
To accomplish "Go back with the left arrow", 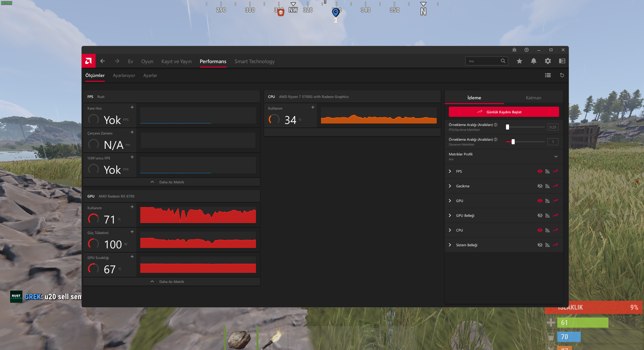I will [x=102, y=61].
